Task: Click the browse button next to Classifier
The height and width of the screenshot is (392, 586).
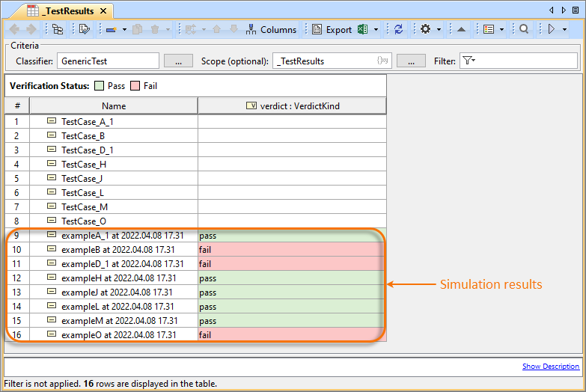Action: click(178, 61)
